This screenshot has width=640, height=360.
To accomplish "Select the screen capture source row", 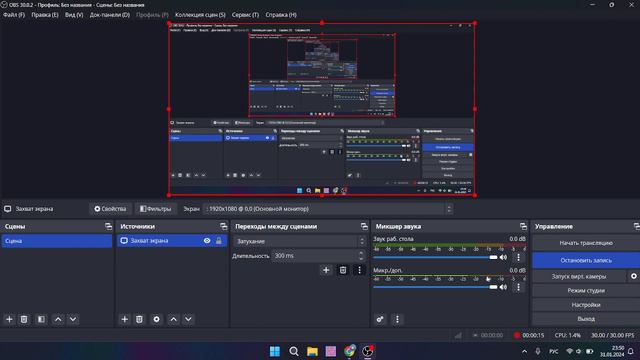I will [x=172, y=241].
